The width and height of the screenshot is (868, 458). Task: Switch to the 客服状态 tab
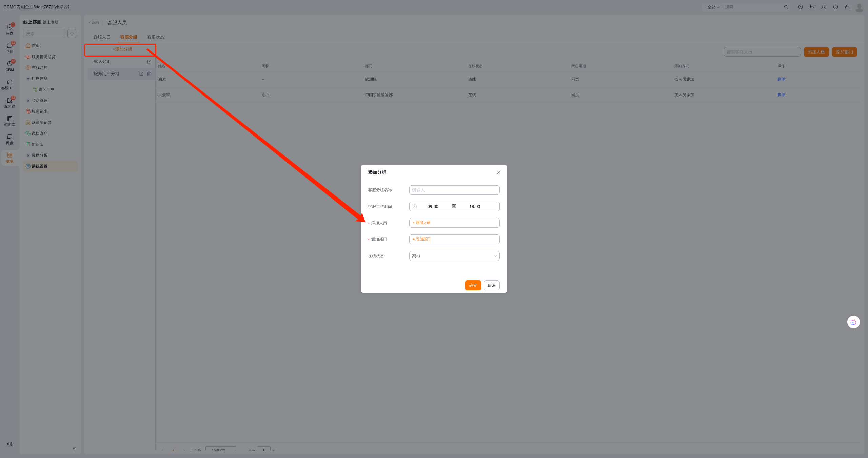(155, 37)
